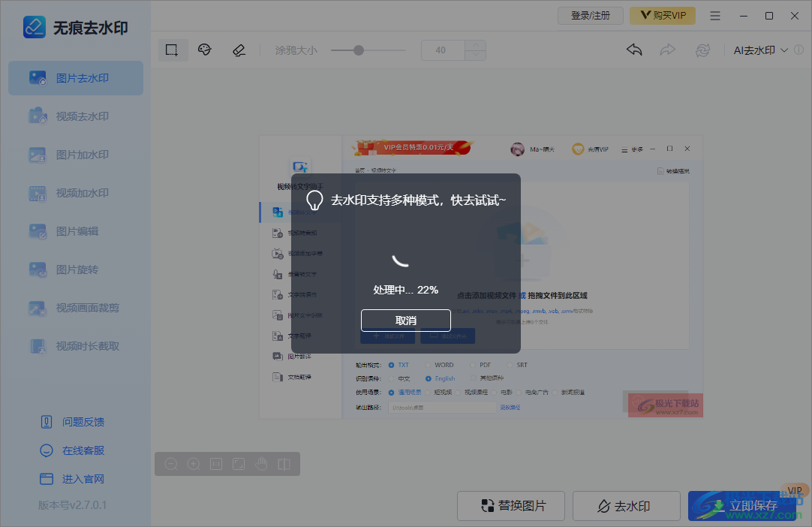Increase the doodle size stepper value
812x527 pixels.
475,45
